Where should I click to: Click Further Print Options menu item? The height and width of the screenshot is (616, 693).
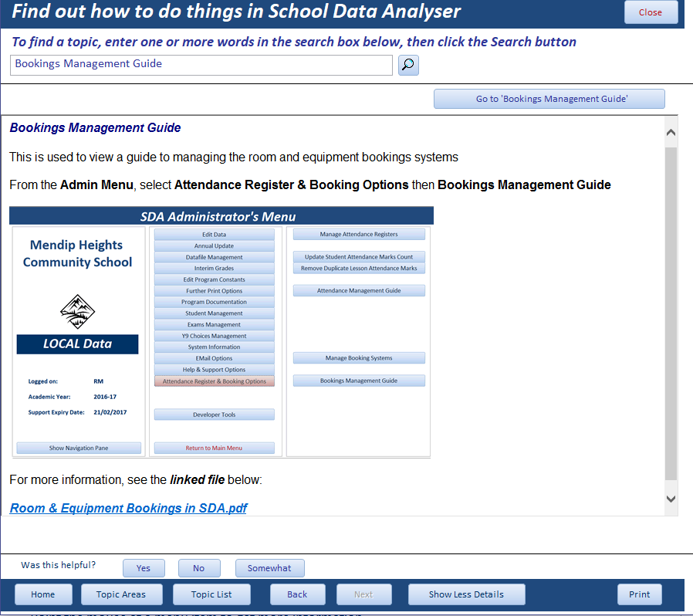[x=215, y=290]
